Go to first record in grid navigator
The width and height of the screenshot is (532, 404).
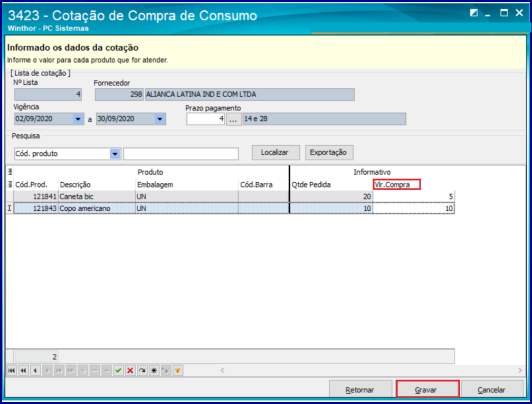point(11,370)
